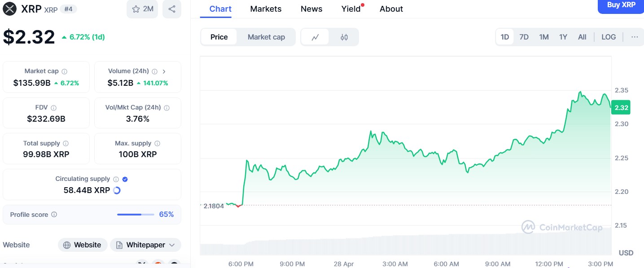This screenshot has width=644, height=268.
Task: Toggle the chart to Market cap
Action: coord(266,37)
